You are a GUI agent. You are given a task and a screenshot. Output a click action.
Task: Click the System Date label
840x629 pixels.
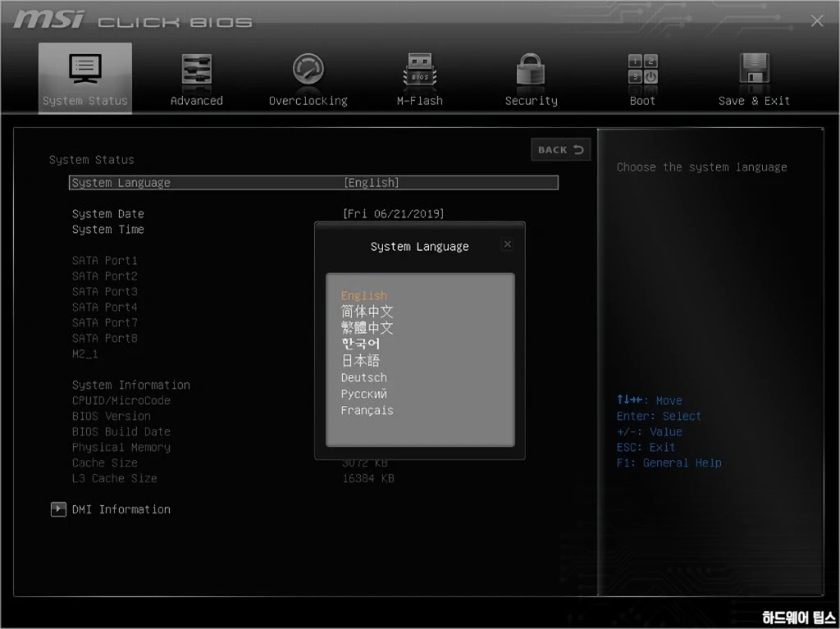coord(108,214)
